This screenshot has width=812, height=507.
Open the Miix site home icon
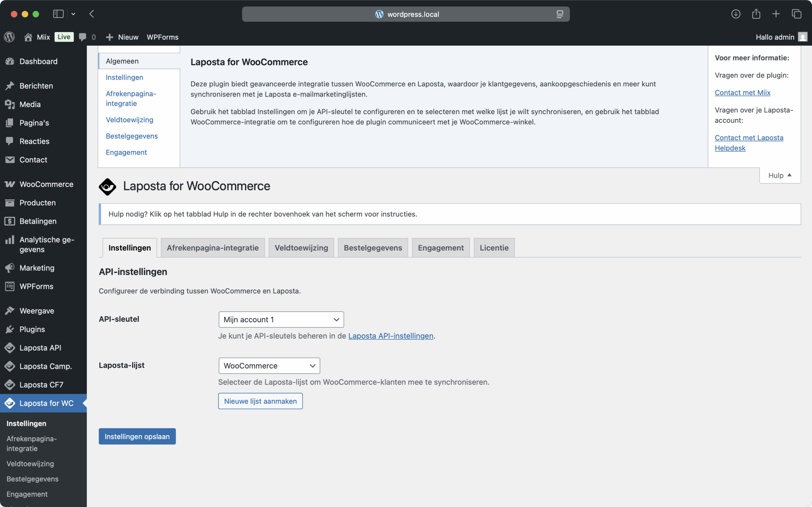click(28, 37)
